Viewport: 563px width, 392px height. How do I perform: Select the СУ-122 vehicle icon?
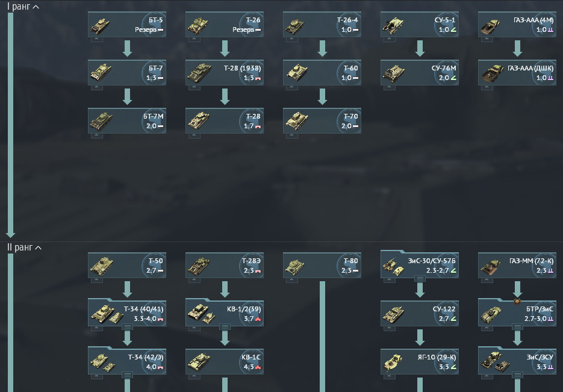[x=393, y=314]
